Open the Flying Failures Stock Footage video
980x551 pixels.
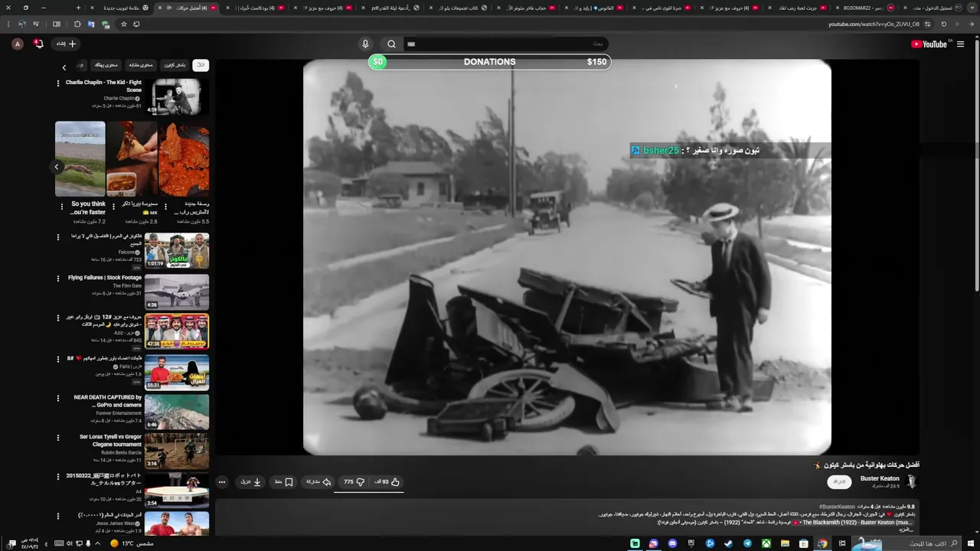click(177, 291)
